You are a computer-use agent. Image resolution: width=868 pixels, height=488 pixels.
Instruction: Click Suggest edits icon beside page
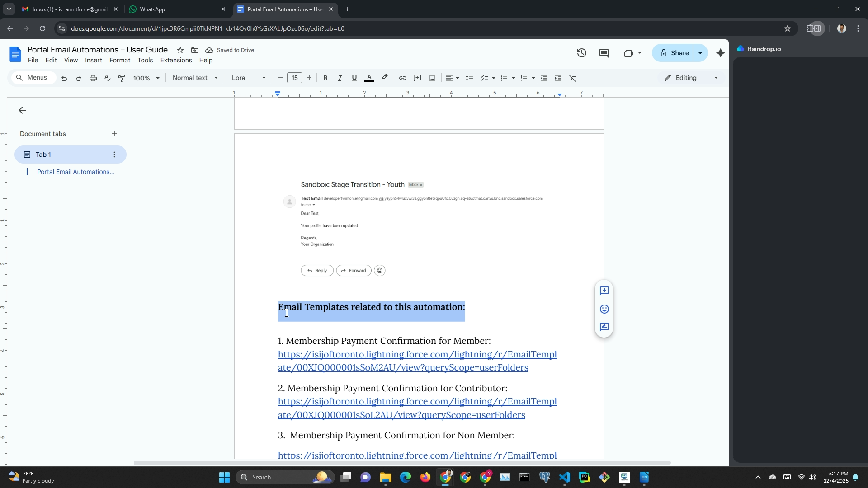(x=604, y=327)
